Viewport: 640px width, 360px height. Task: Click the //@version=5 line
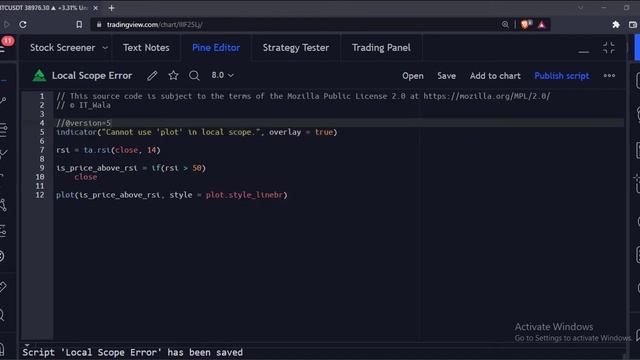tap(83, 123)
